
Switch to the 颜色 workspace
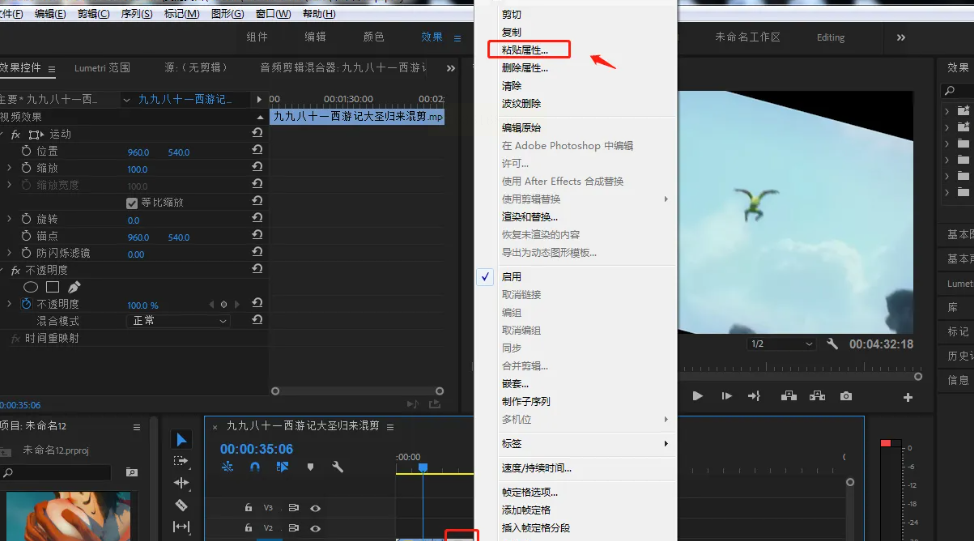tap(373, 37)
